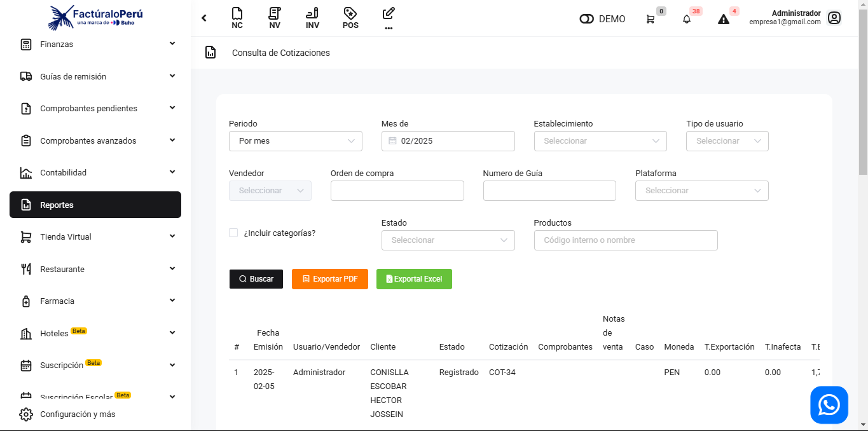
Task: Open the Farmacia menu
Action: [x=95, y=301]
